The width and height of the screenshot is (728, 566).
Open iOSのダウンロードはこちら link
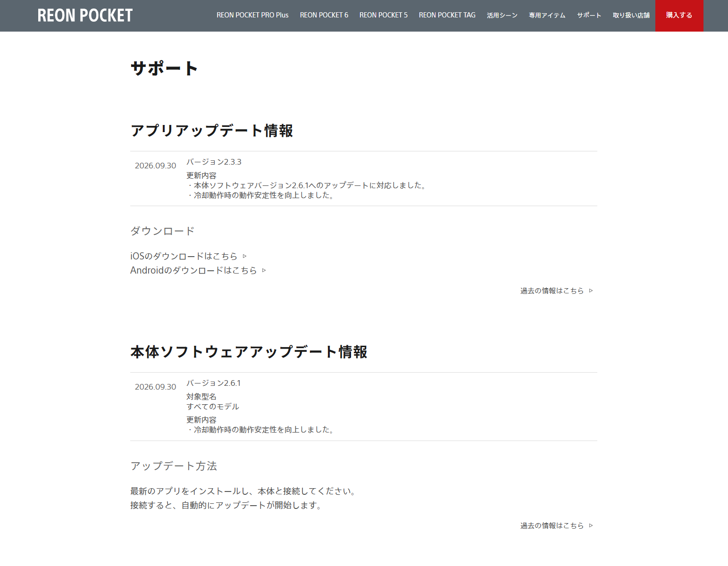pos(184,256)
